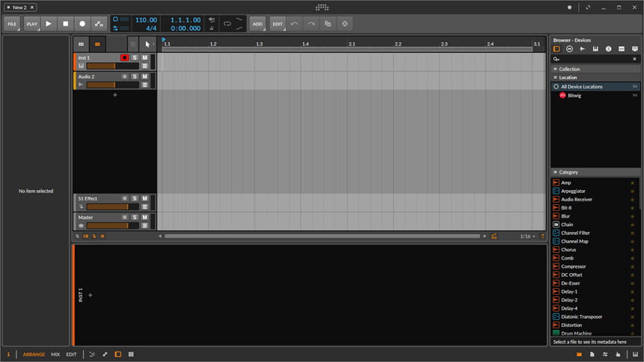Toggle device panel icon in footer
This screenshot has width=644, height=362.
tap(118, 355)
